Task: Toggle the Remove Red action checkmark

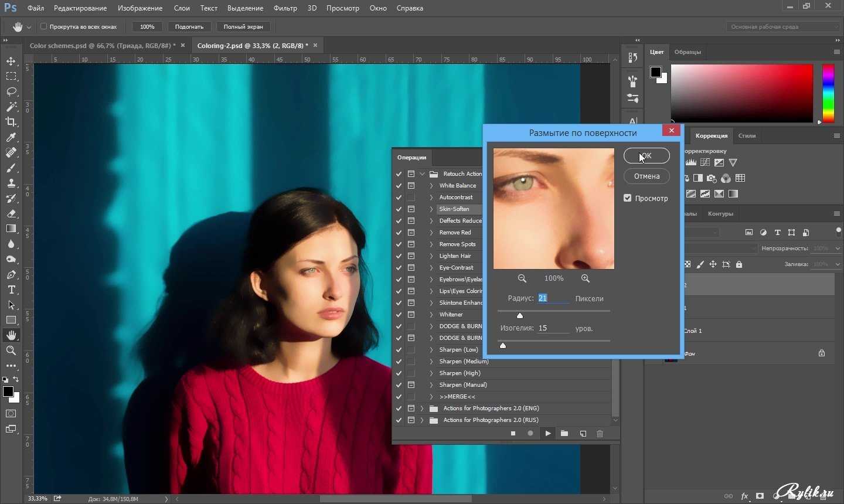Action: (399, 233)
